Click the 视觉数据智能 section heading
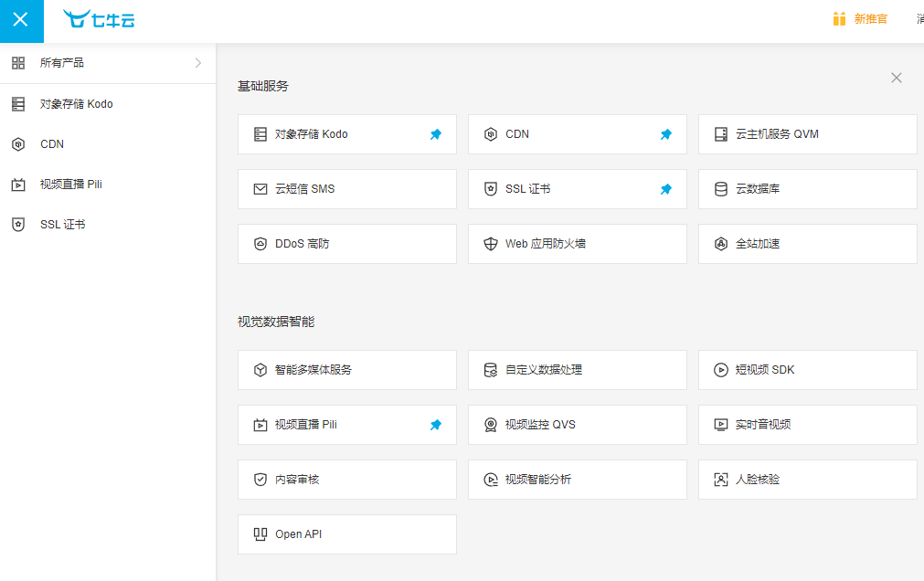Image resolution: width=924 pixels, height=581 pixels. 276,322
